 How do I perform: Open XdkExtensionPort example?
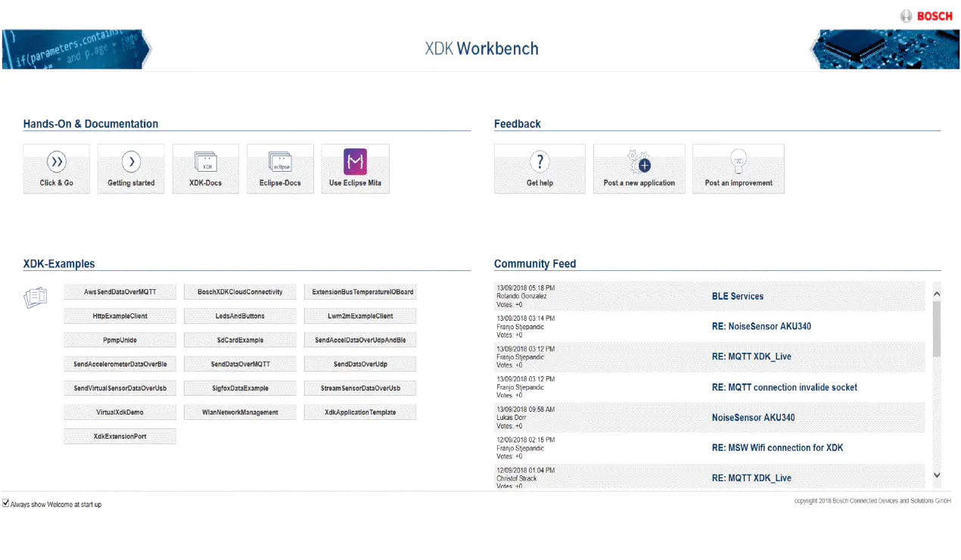[120, 437]
